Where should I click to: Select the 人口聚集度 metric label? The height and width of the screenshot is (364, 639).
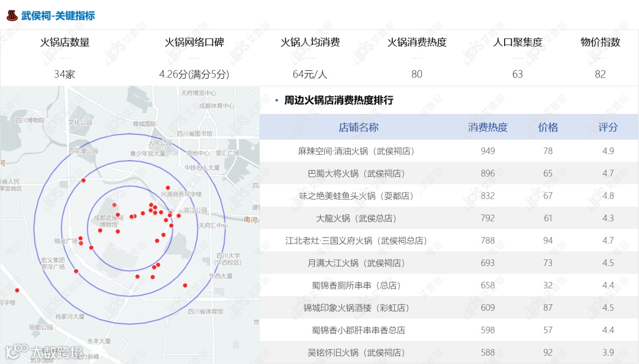[x=518, y=43]
